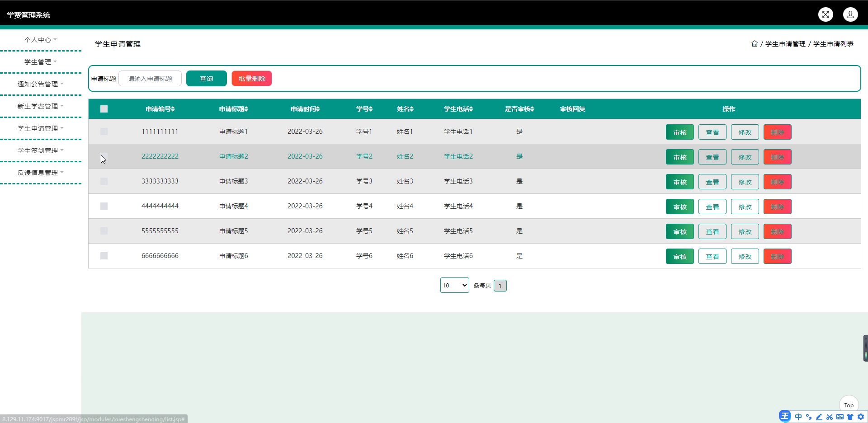
Task: Expand the 新生学费管理 sidebar menu
Action: 41,106
